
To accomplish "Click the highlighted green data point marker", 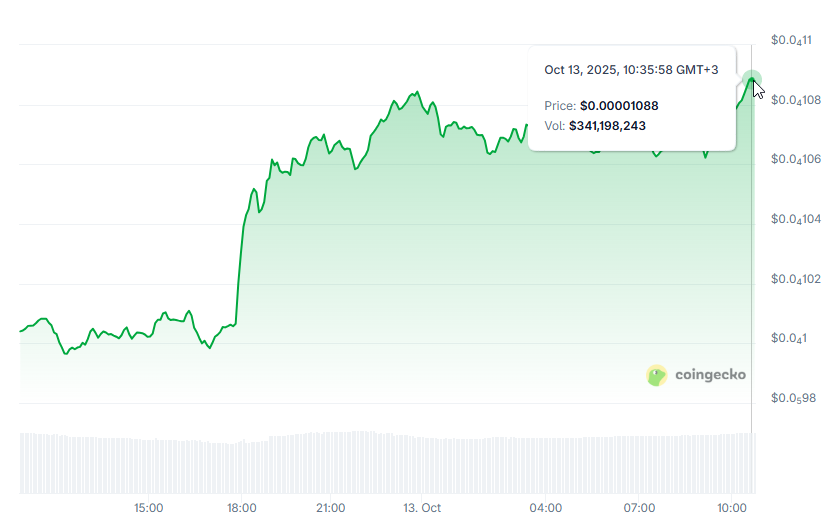I will pos(752,80).
